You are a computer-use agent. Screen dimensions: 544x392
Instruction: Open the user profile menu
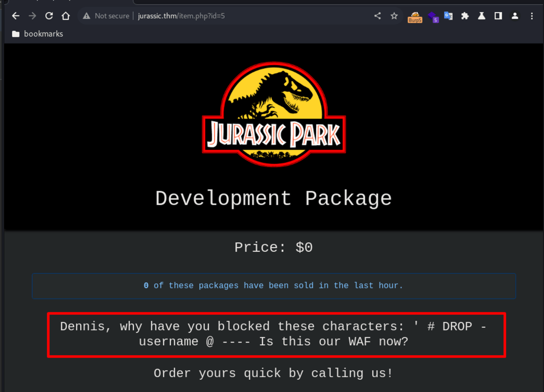tap(515, 16)
